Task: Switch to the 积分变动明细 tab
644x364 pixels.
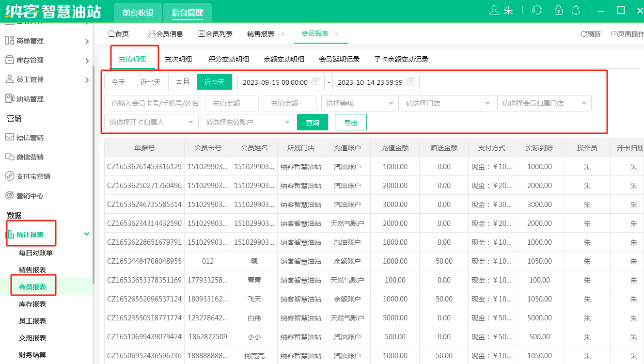Action: point(228,59)
